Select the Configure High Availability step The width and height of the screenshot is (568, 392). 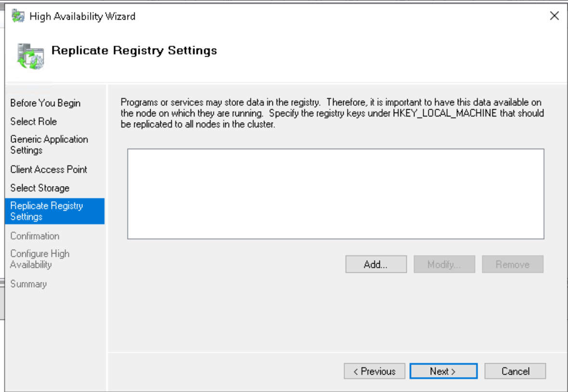click(40, 259)
